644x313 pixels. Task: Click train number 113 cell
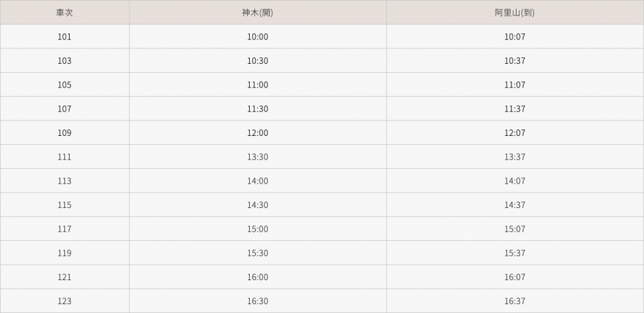(64, 181)
